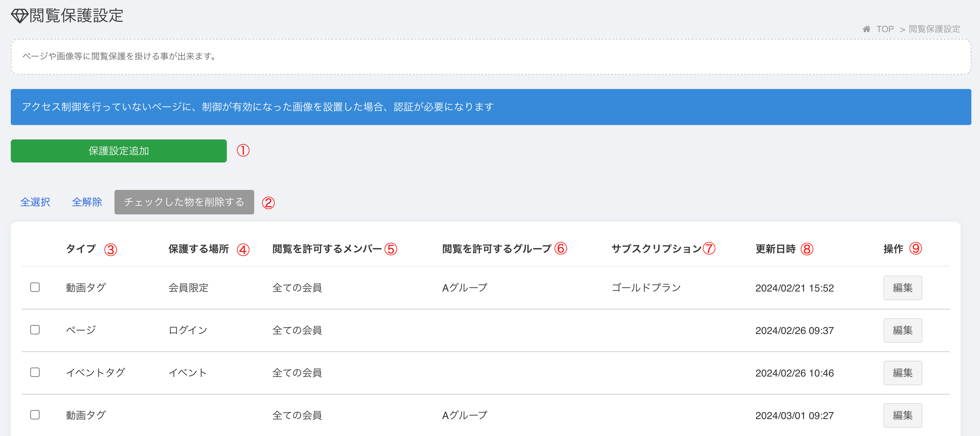The width and height of the screenshot is (980, 436).
Task: Click the タイプ column header
Action: click(81, 249)
